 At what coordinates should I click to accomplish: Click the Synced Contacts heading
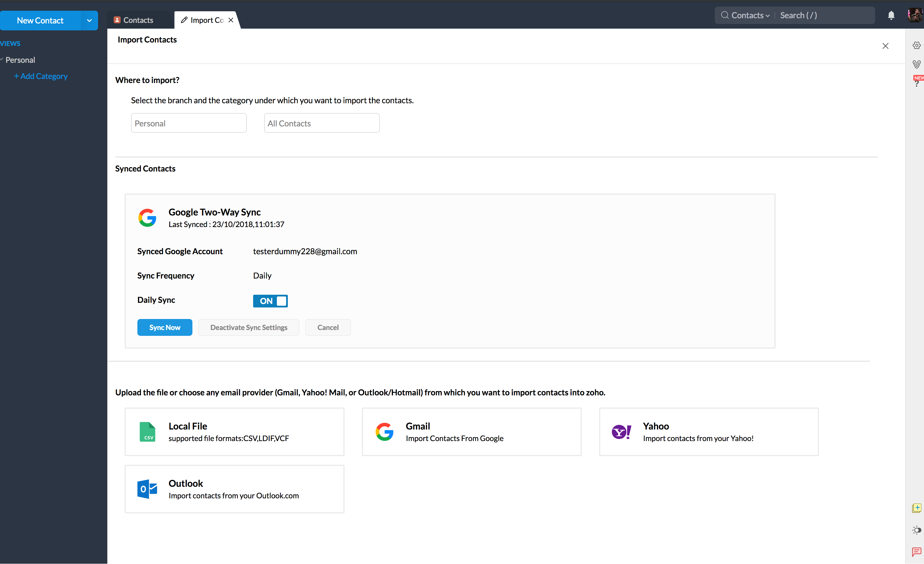[x=145, y=169]
